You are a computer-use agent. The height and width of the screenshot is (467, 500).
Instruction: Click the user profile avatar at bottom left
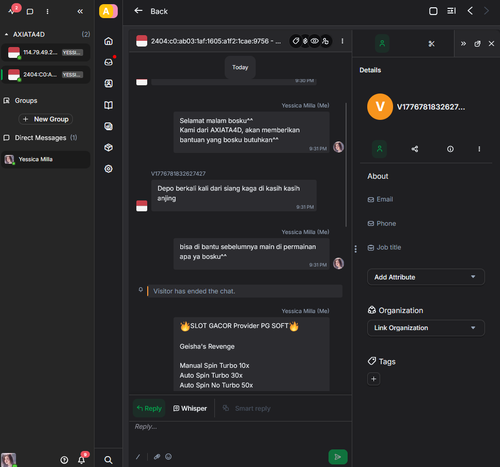[x=8, y=460]
